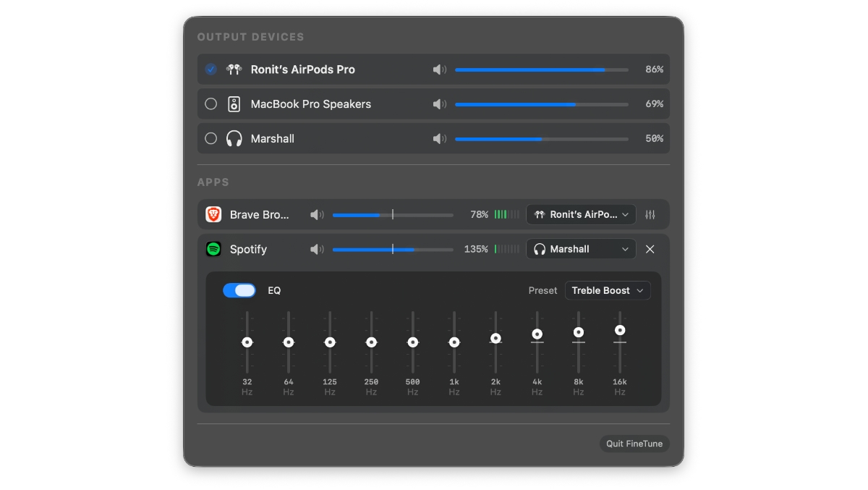Mute Brave Browser app volume

click(x=317, y=215)
